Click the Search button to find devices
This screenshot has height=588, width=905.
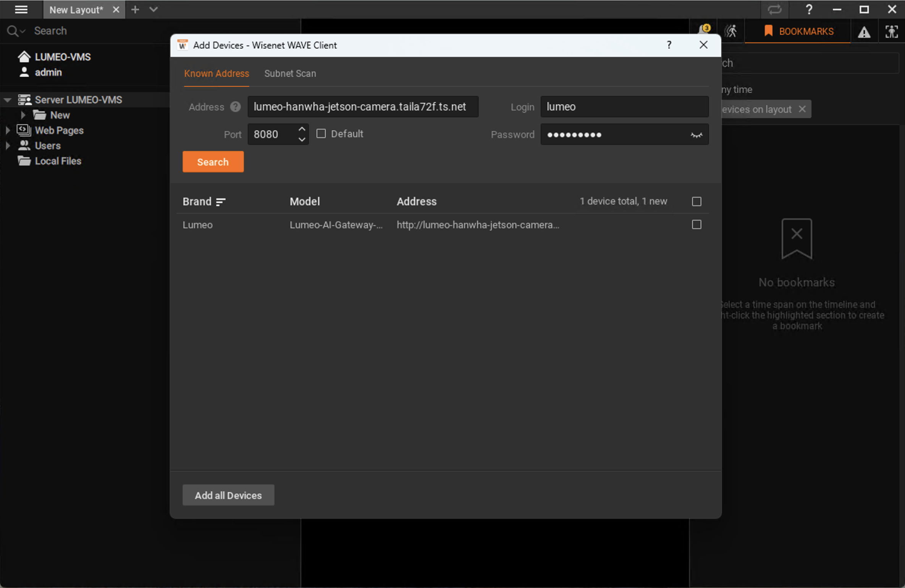[212, 162]
